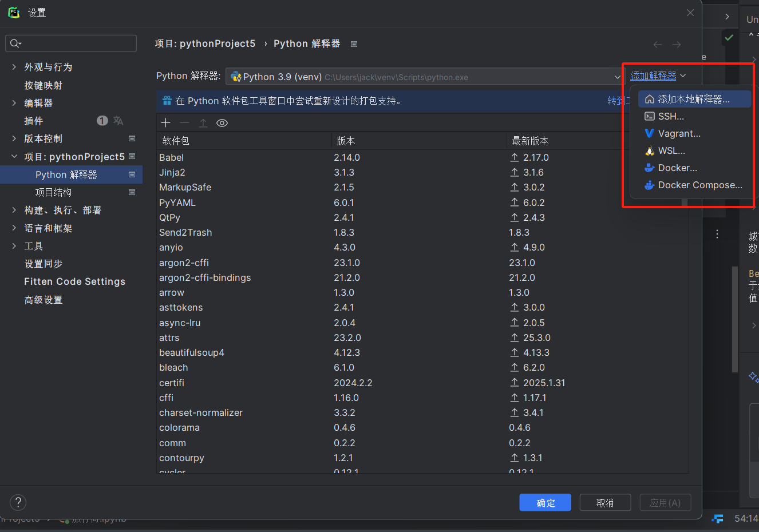Click the 转到 link in the banner
Image resolution: width=759 pixels, height=532 pixels.
[618, 101]
